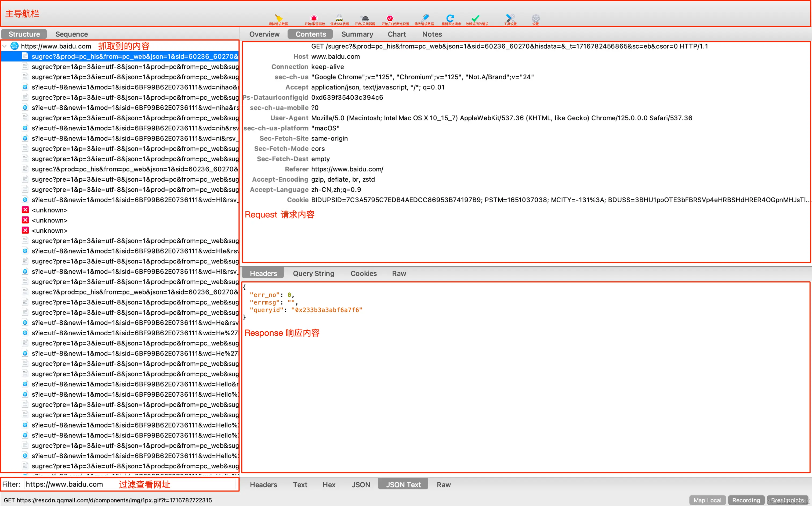The height and width of the screenshot is (506, 812).
Task: Click the "err_no" line in JSON response
Action: click(x=272, y=295)
